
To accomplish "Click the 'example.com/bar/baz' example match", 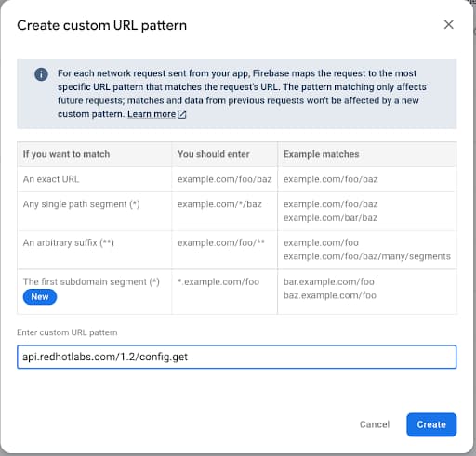I will click(x=330, y=218).
